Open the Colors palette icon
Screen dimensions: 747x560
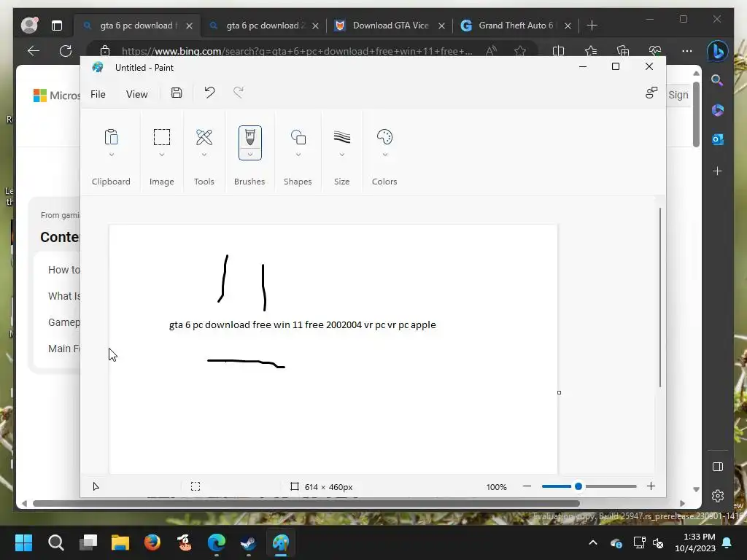pos(384,137)
